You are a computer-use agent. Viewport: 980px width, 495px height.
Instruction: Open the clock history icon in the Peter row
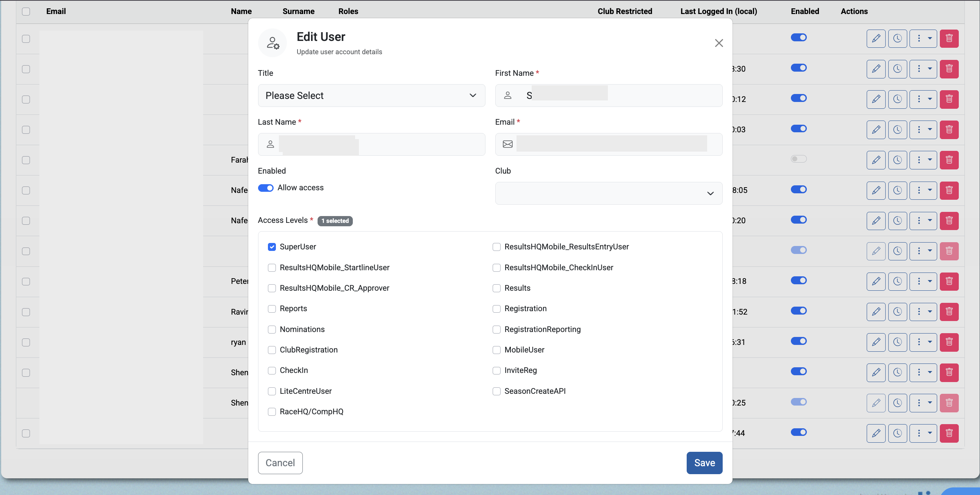pyautogui.click(x=897, y=281)
